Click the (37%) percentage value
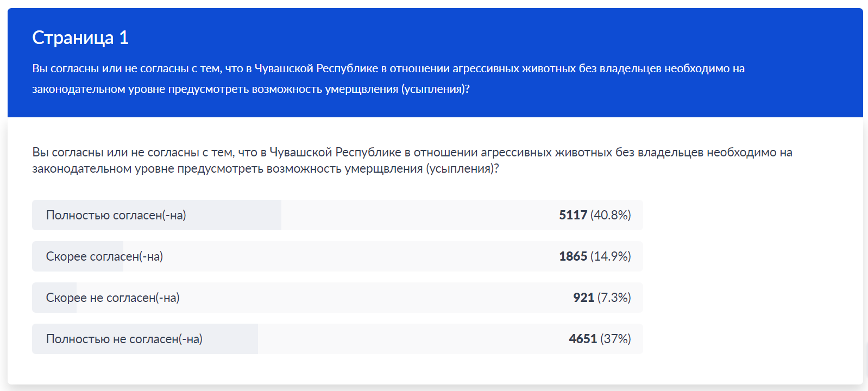 615,339
